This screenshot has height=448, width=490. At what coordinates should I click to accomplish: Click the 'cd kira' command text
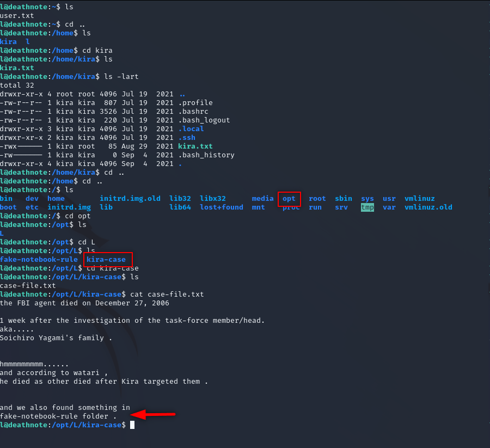pos(97,50)
